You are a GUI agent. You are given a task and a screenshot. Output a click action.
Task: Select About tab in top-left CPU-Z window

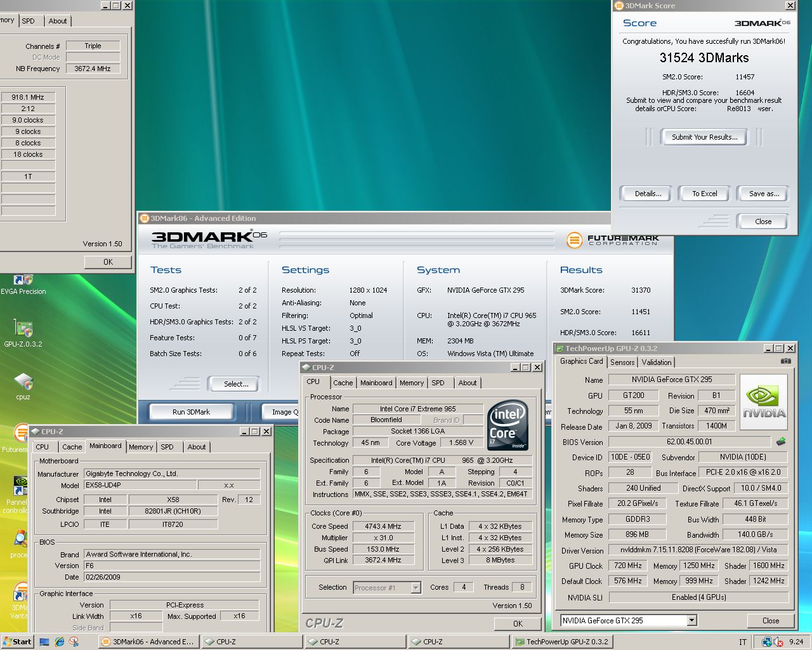[58, 21]
